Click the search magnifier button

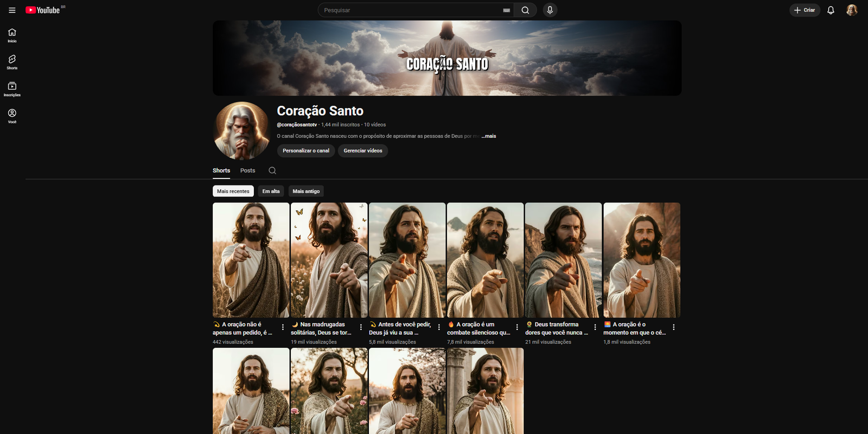(525, 10)
